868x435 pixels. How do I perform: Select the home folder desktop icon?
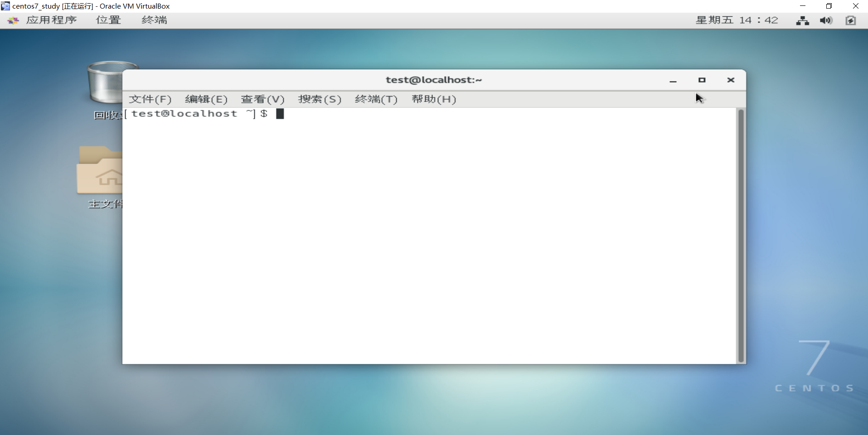pyautogui.click(x=100, y=170)
